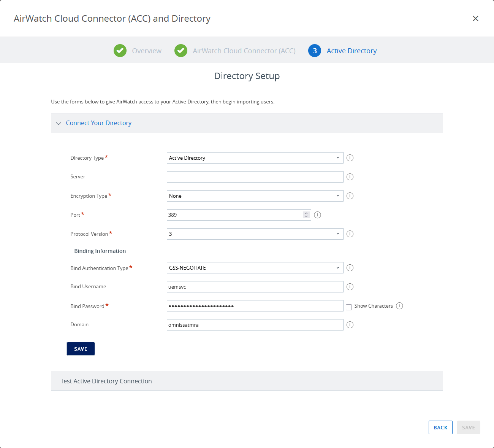Screen dimensions: 494x448
Task: Open the Encryption Type dropdown
Action: [255, 196]
